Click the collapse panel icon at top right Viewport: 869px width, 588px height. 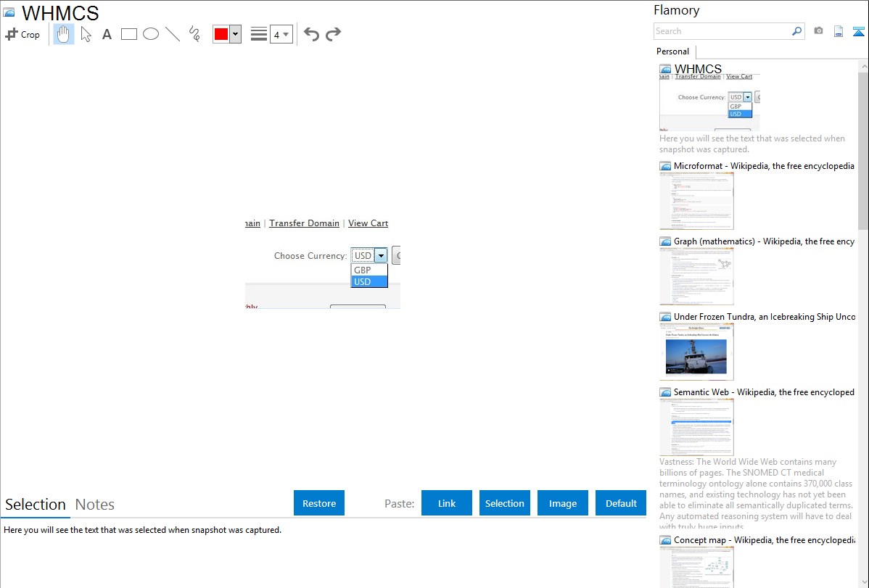[858, 31]
